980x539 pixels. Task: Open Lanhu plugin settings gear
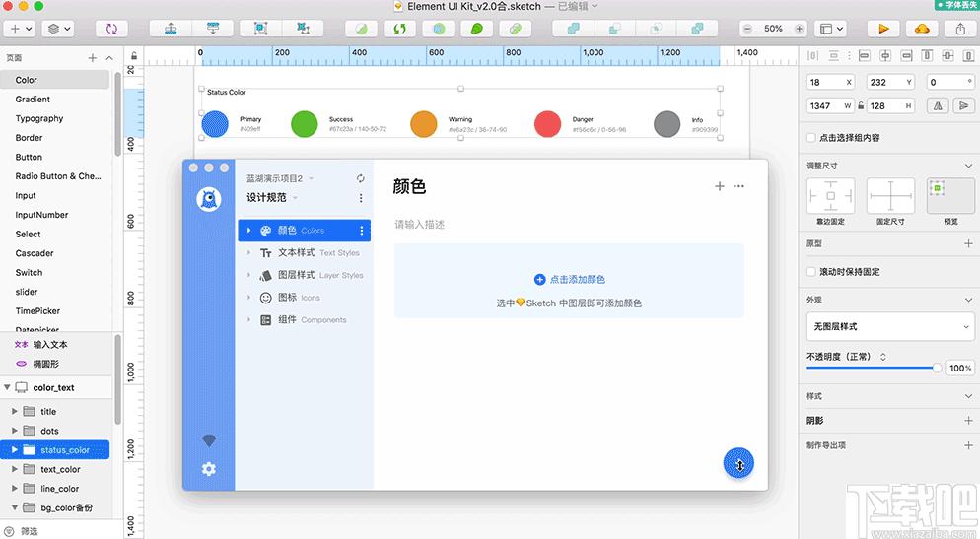pos(209,469)
